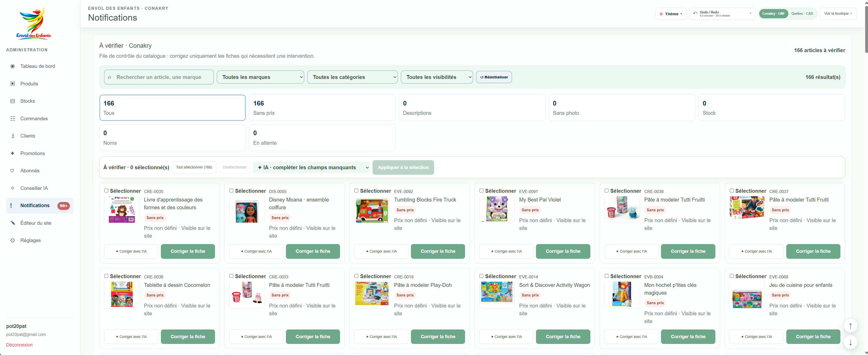This screenshot has width=868, height=355.
Task: Select checkbox for CRE-0036 Tablette à dessin
Action: click(106, 276)
